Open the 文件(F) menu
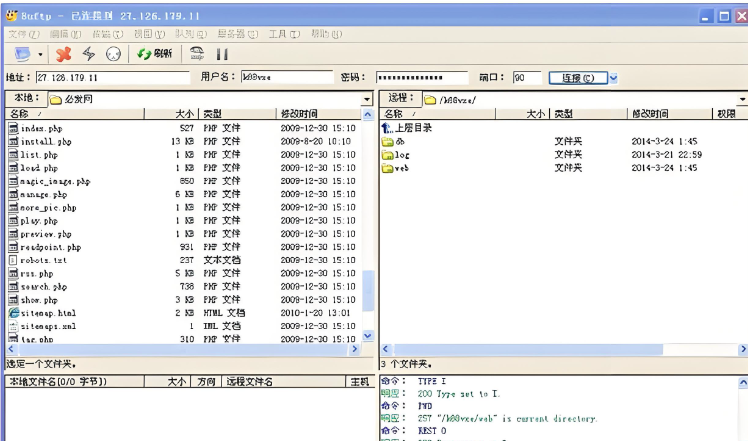 pos(23,34)
